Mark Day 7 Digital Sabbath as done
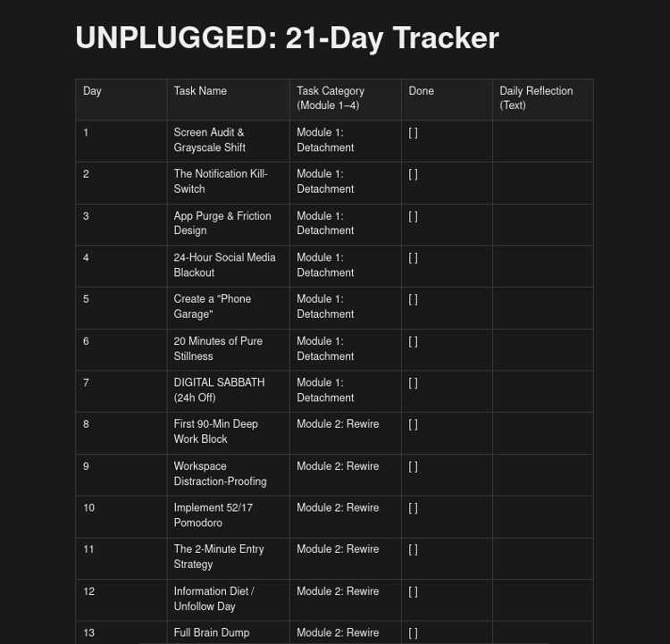This screenshot has width=670, height=644. [413, 383]
